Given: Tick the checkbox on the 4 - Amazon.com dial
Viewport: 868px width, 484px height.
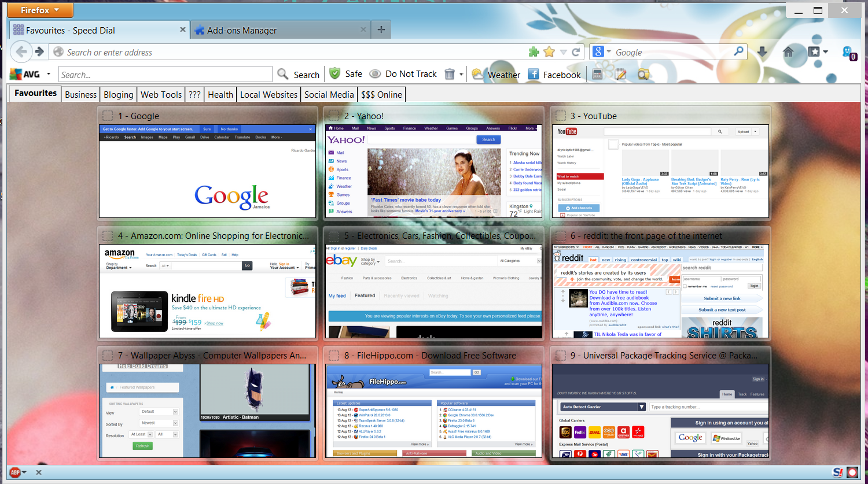Looking at the screenshot, I should point(108,235).
